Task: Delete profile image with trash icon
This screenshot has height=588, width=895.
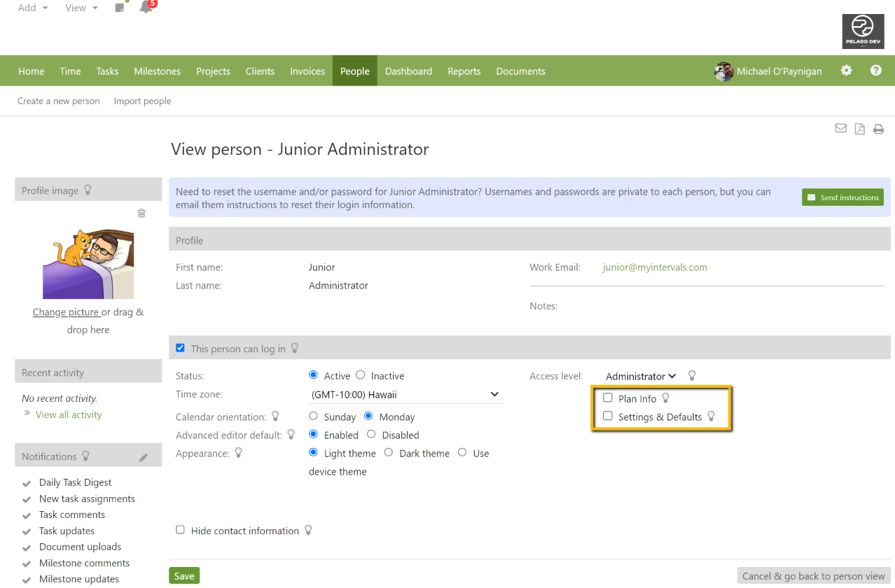Action: (x=141, y=213)
